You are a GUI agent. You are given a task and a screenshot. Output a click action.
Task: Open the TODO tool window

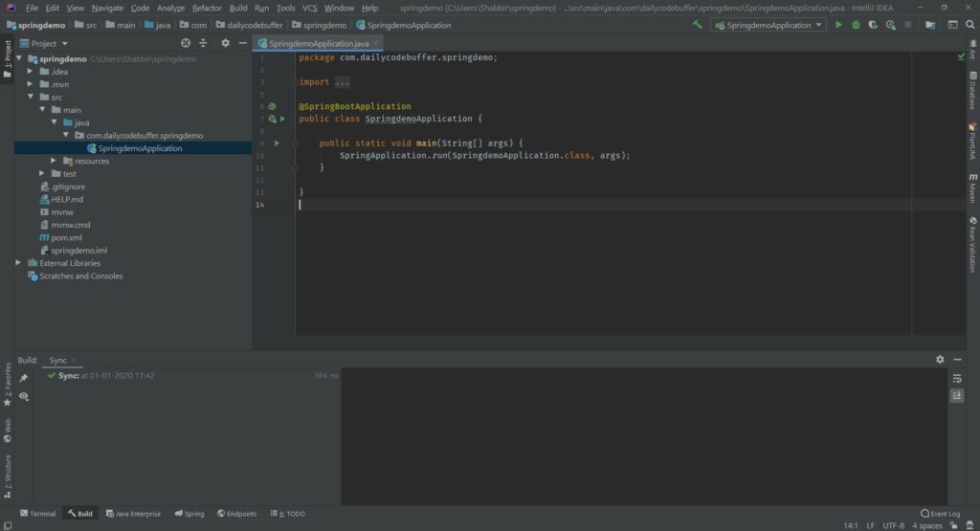287,514
